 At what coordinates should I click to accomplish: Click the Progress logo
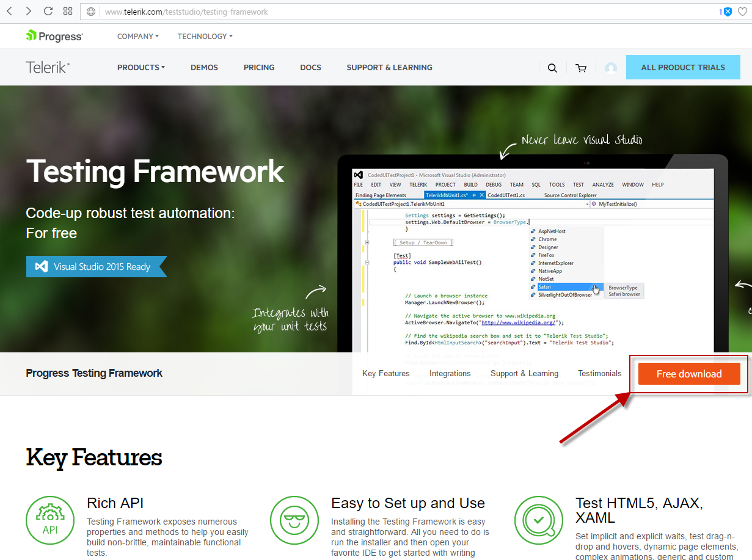pyautogui.click(x=54, y=36)
